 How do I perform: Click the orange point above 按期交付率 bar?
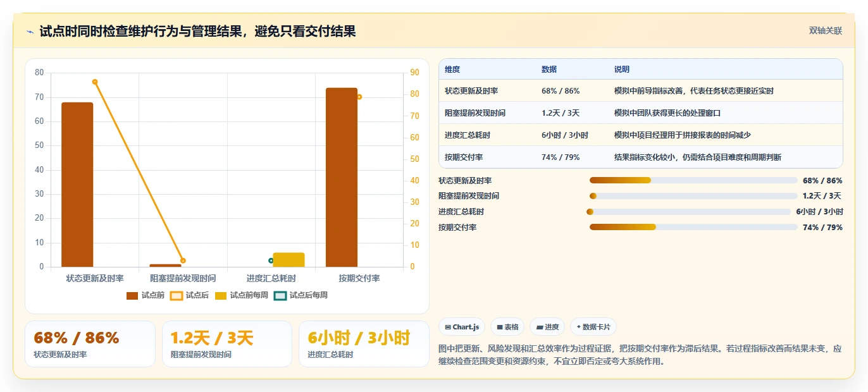coord(359,97)
